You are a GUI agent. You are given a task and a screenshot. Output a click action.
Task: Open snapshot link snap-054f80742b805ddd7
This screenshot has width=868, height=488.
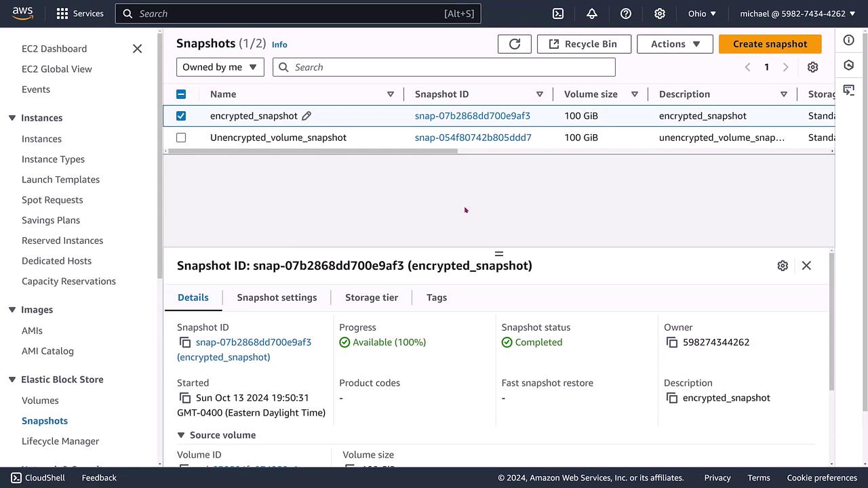point(473,138)
